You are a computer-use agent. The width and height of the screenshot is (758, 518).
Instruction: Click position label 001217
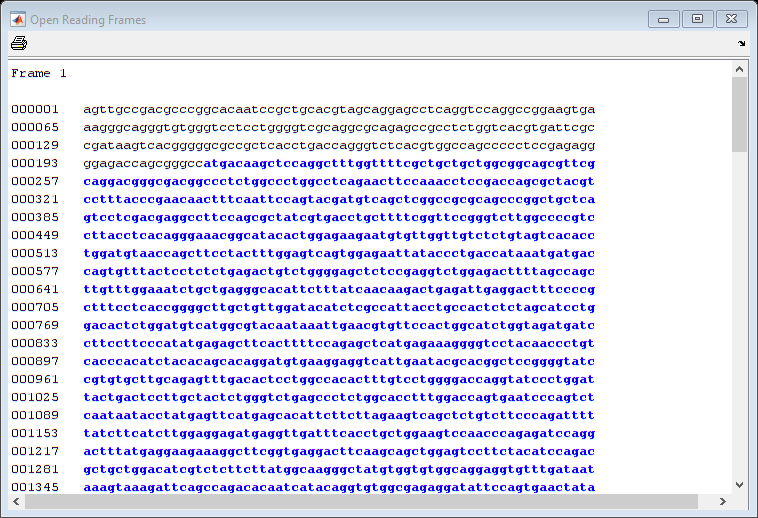click(x=35, y=451)
